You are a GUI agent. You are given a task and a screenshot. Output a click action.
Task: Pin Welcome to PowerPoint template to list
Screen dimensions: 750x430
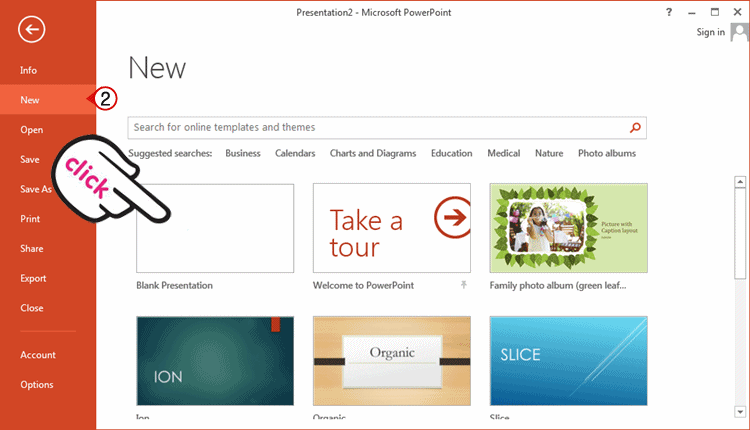(463, 285)
